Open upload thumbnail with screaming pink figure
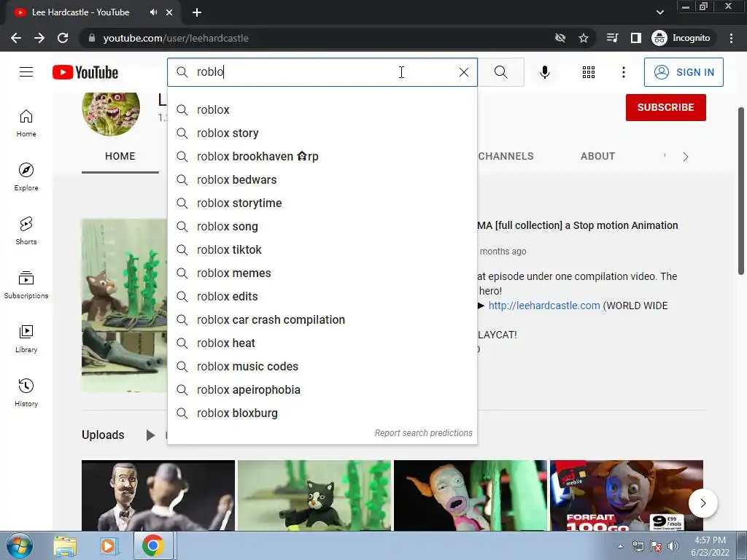747x560 pixels. point(471,495)
